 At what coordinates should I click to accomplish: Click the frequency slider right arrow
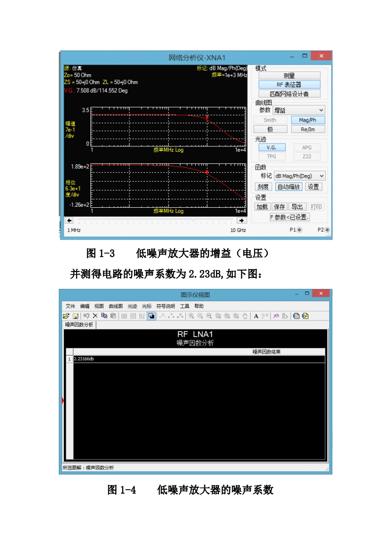241,221
